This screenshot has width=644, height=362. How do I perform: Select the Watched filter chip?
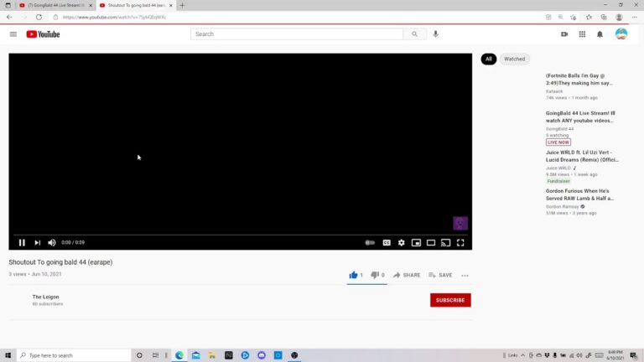(514, 59)
